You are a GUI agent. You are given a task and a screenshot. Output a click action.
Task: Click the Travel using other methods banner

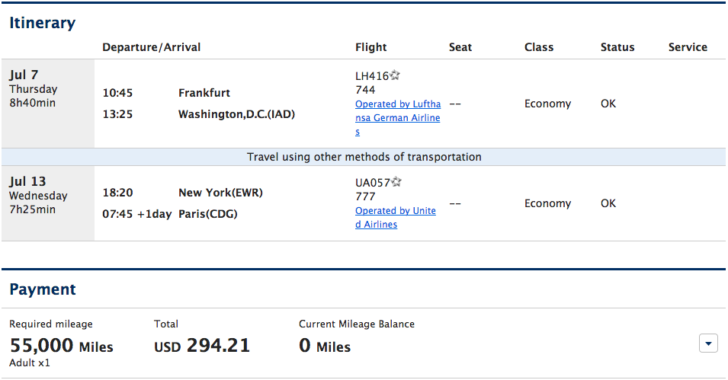[x=364, y=157]
